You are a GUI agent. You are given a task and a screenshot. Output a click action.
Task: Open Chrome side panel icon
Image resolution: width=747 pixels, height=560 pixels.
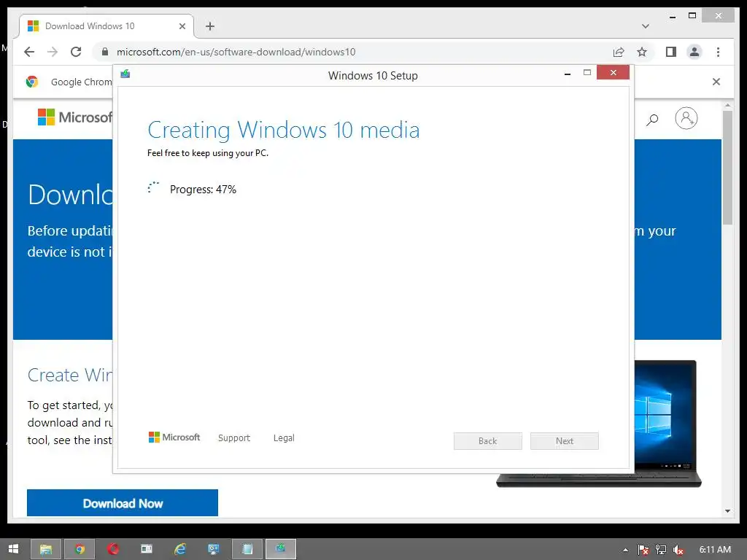pos(671,52)
